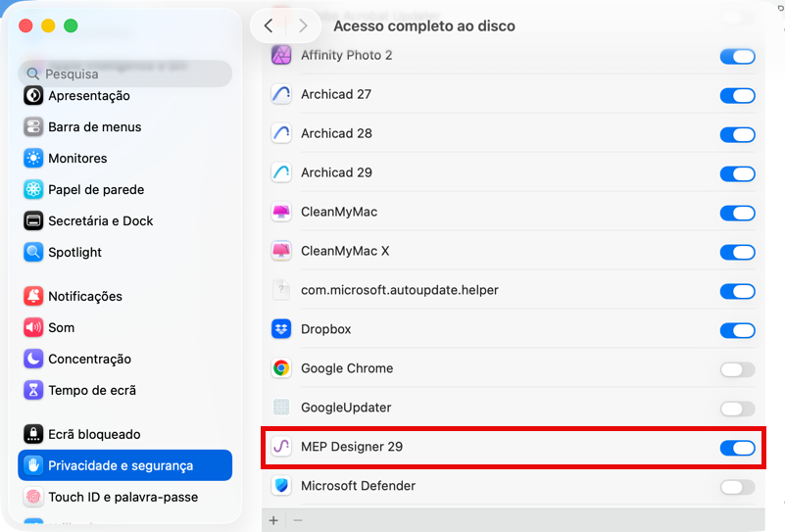Enable full disk access for Google Chrome

pyautogui.click(x=737, y=369)
